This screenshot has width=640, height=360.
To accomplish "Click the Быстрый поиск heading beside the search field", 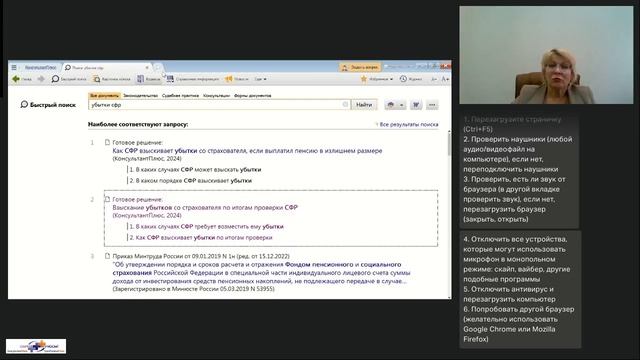I will point(48,105).
